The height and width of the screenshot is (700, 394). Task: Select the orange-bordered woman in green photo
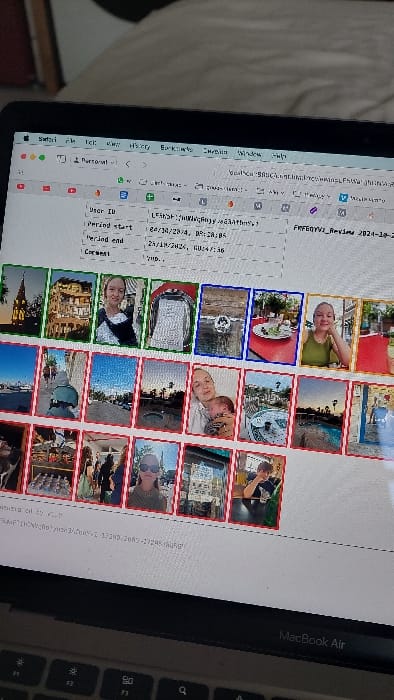(x=328, y=331)
